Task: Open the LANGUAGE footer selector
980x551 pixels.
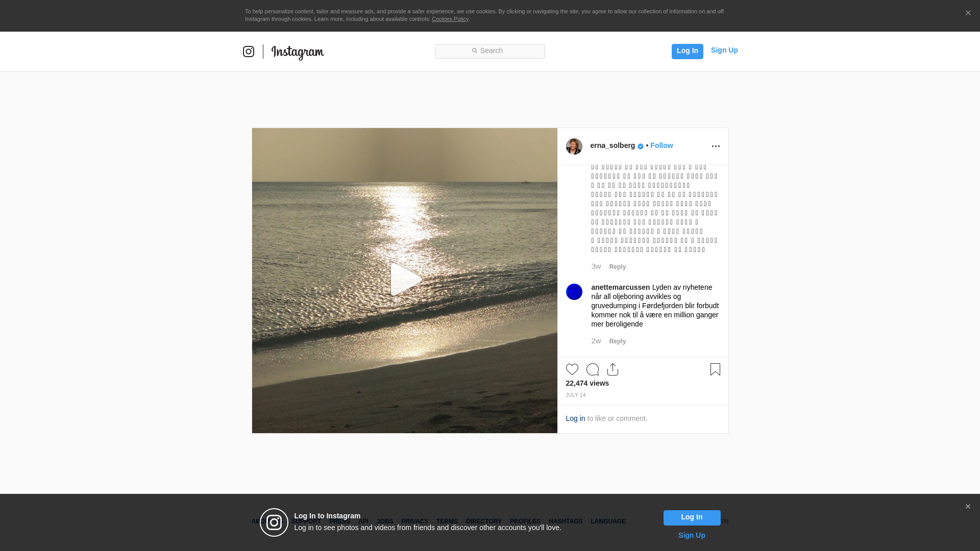Action: (x=608, y=521)
